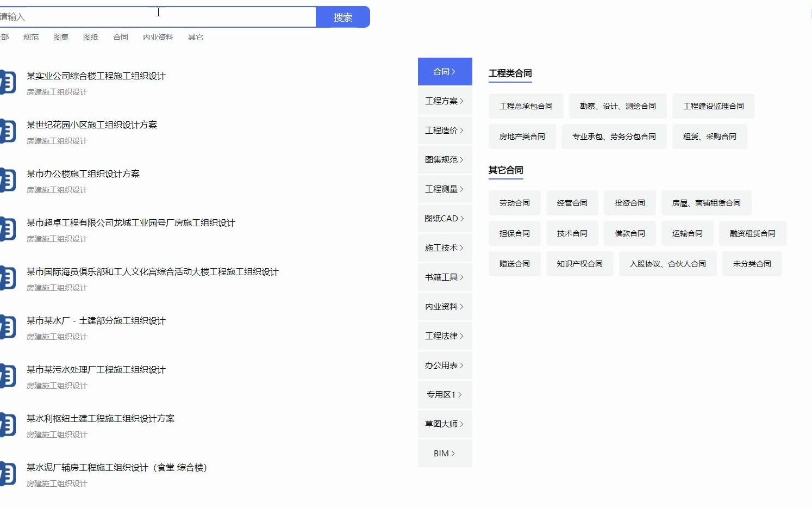Select the 融资租赁合同 tag

[x=753, y=233]
